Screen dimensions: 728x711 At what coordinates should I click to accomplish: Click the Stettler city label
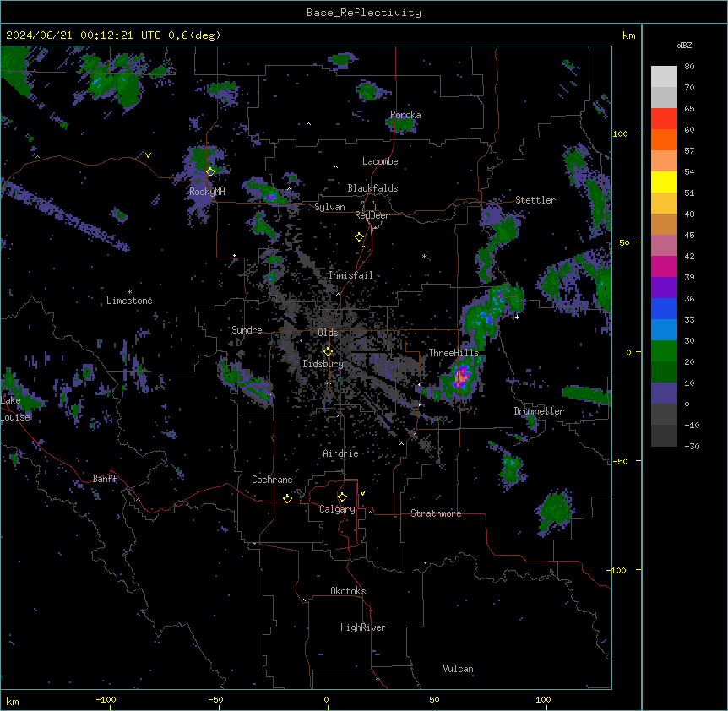click(x=535, y=200)
